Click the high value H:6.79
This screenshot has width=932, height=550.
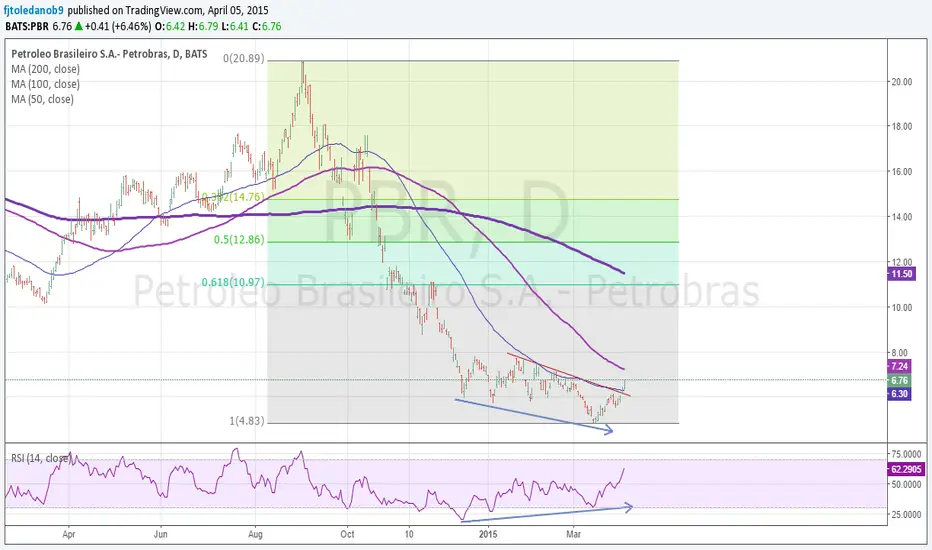[203, 26]
